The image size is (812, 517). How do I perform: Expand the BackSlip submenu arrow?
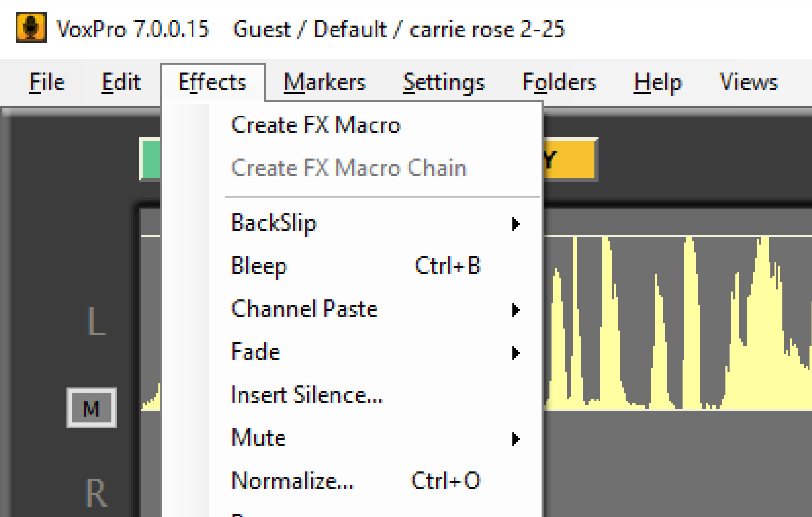(516, 224)
